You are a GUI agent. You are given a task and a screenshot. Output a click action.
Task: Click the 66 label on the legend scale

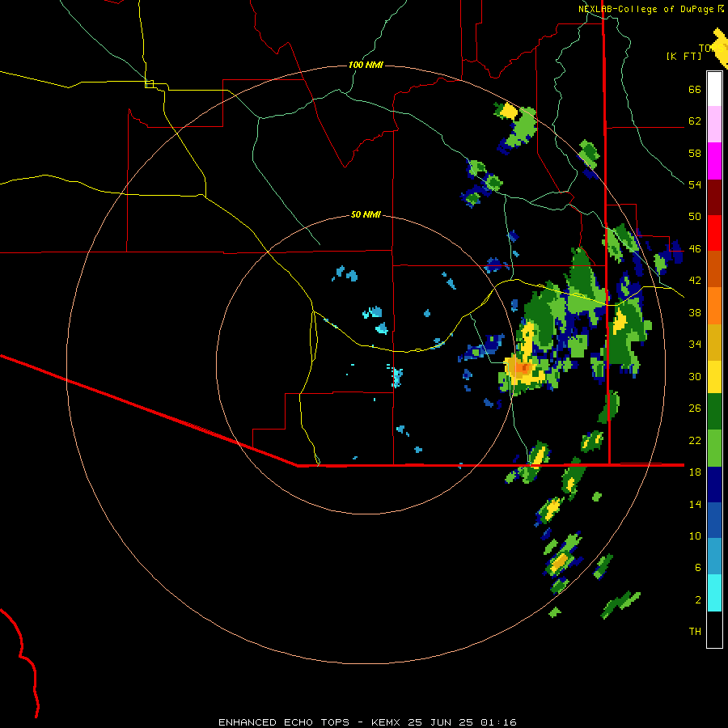695,90
